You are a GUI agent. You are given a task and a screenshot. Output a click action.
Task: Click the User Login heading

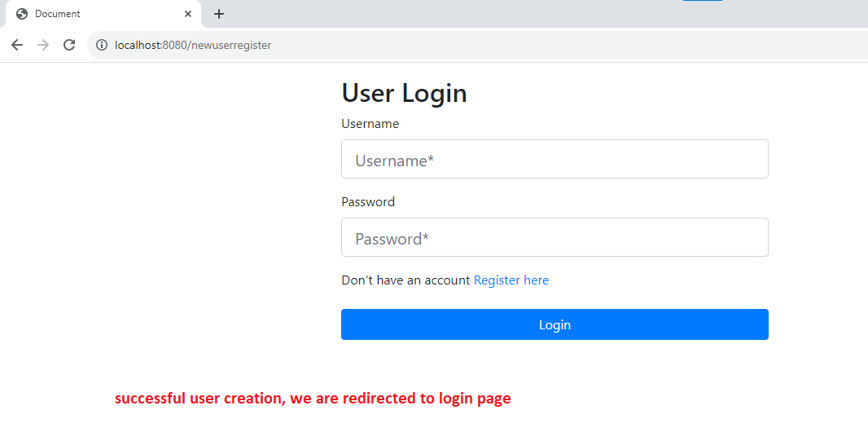tap(404, 93)
